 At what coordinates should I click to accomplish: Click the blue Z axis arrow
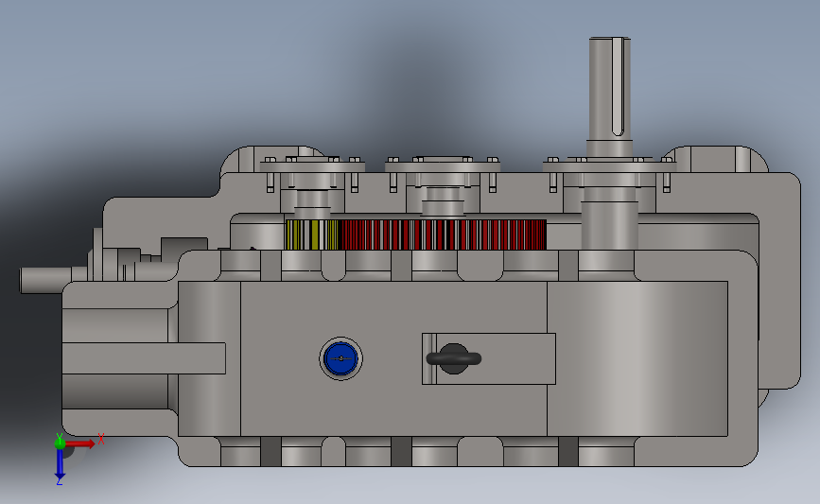60,464
